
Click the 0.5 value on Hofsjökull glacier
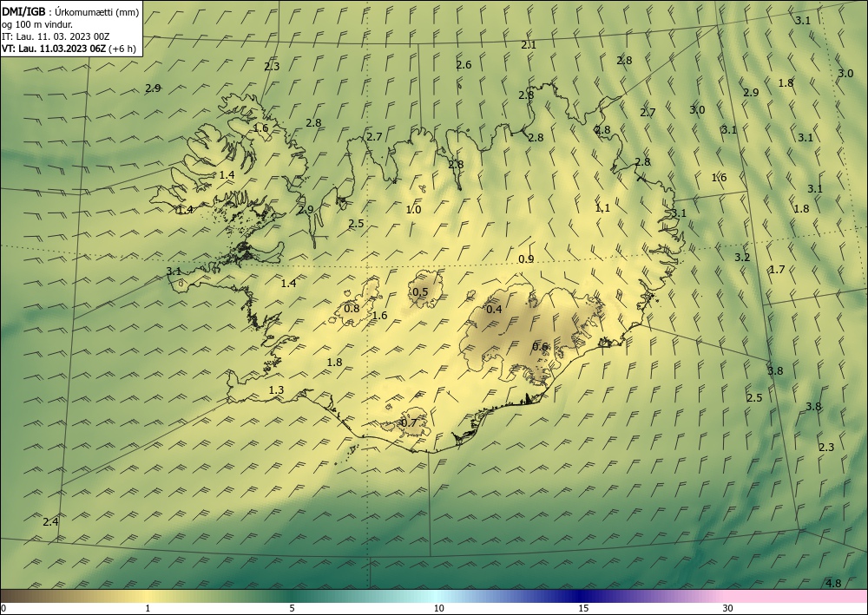tap(421, 292)
